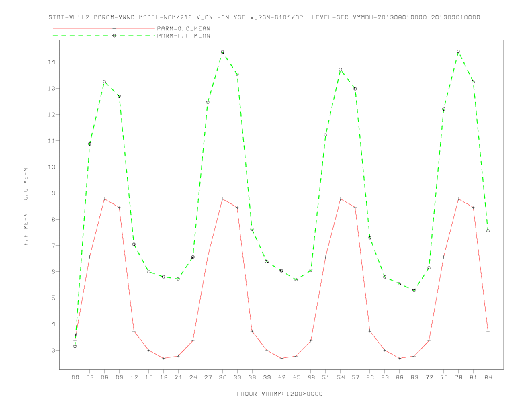The width and height of the screenshot is (532, 411).
Task: Click the x-axis tick label 66
Action: pos(400,377)
